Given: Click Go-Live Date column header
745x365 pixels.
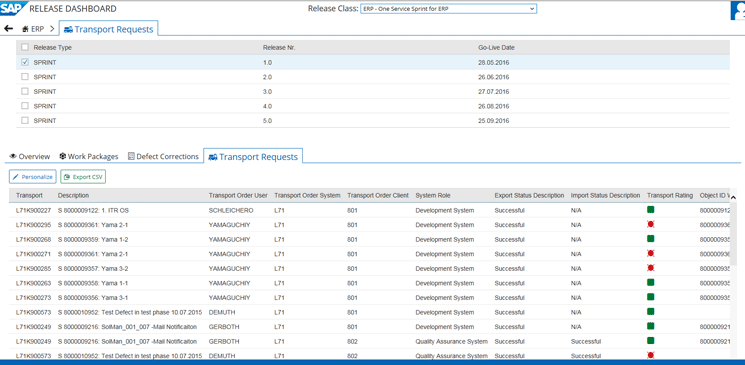Looking at the screenshot, I should tap(496, 48).
